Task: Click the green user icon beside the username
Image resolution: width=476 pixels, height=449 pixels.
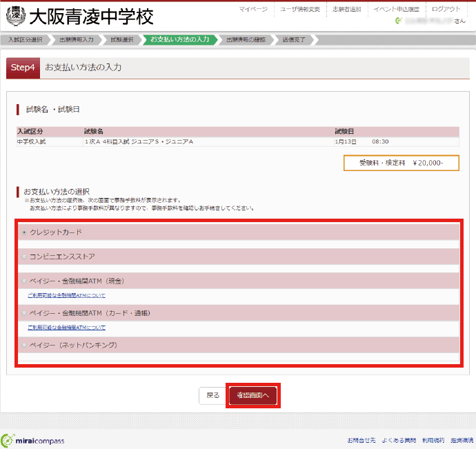Action: pyautogui.click(x=399, y=21)
